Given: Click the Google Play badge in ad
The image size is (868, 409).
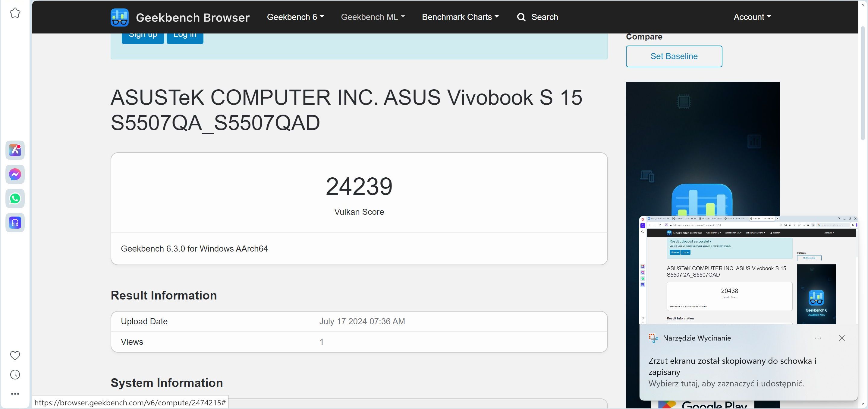Looking at the screenshot, I should coord(703,404).
